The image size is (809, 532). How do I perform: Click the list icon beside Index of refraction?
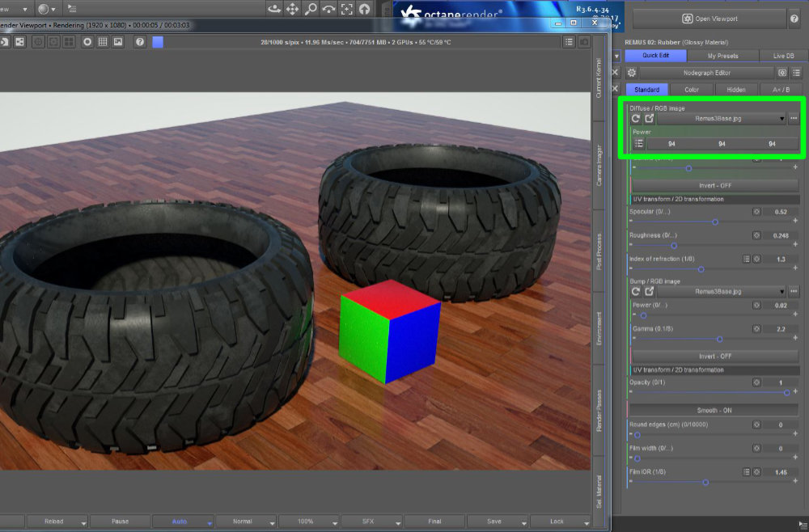pyautogui.click(x=746, y=260)
